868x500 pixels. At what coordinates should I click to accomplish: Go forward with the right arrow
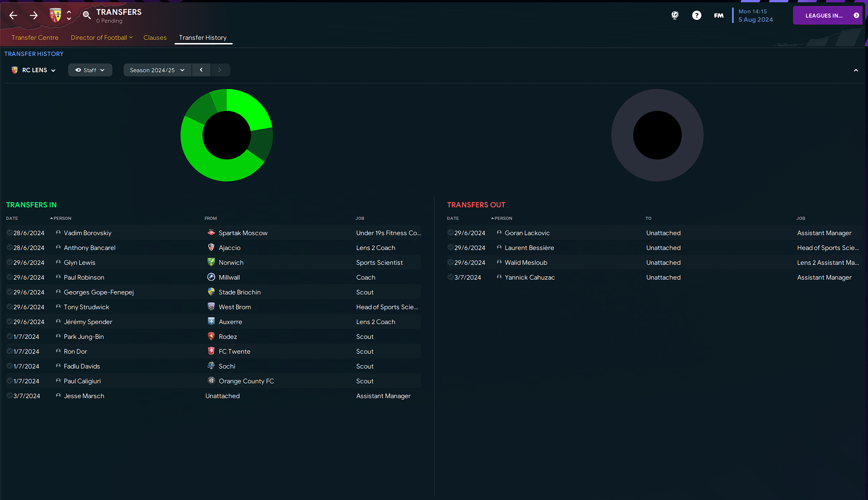click(x=34, y=16)
